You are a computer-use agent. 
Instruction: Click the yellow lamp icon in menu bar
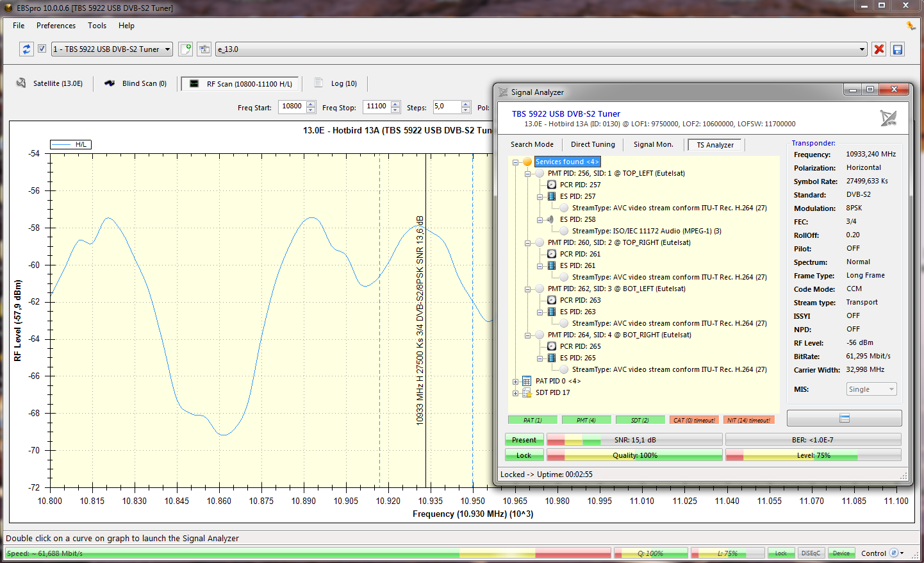click(x=911, y=26)
